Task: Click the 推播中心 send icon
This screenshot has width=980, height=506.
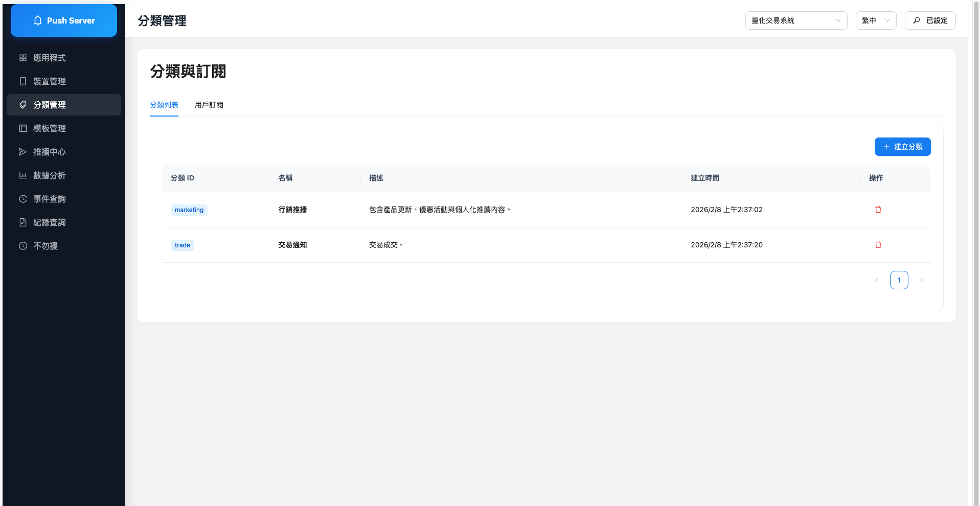Action: coord(23,152)
